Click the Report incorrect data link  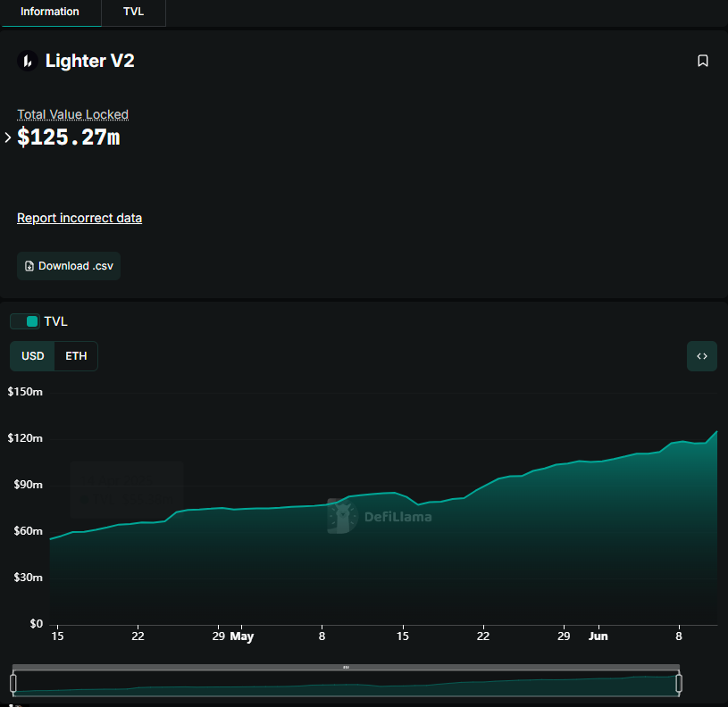[x=79, y=218]
